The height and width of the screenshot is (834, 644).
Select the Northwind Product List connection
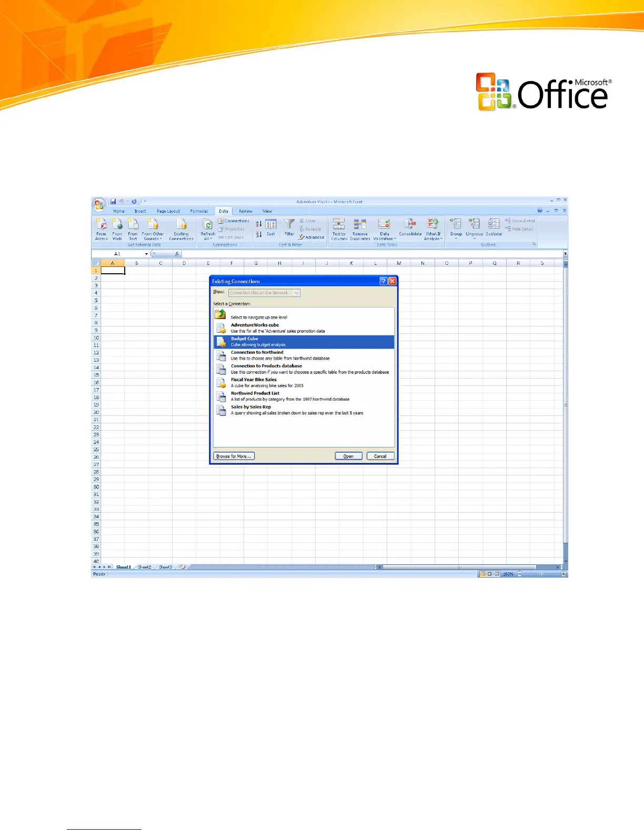(x=304, y=396)
